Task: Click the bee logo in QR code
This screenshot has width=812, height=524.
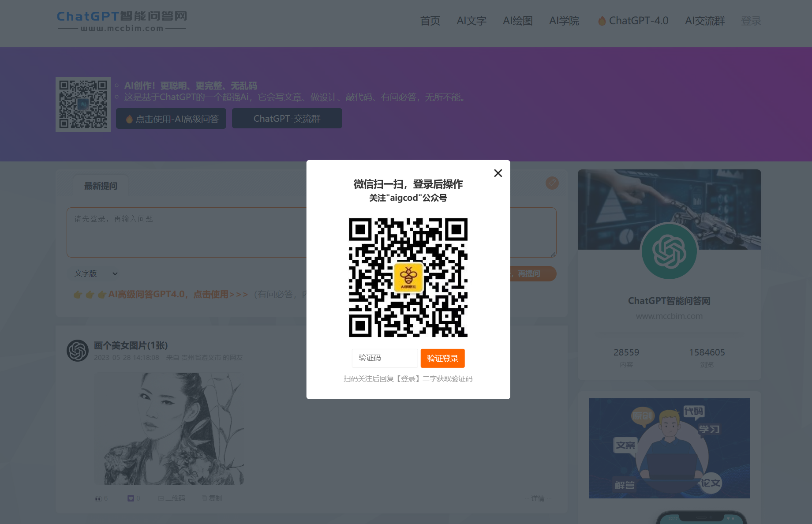Action: pos(408,277)
